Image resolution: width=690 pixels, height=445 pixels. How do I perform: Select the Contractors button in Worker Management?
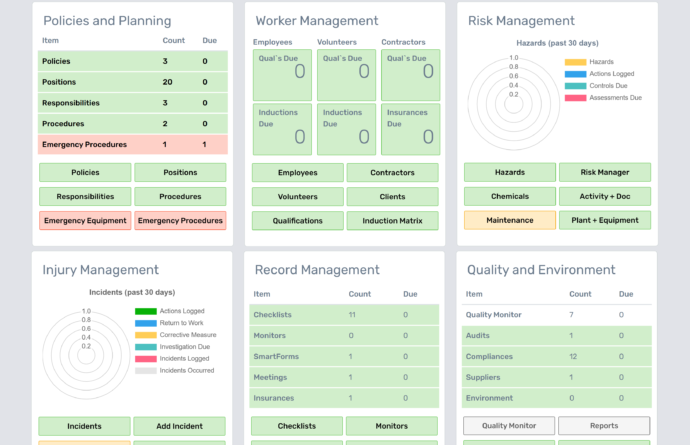pyautogui.click(x=392, y=173)
